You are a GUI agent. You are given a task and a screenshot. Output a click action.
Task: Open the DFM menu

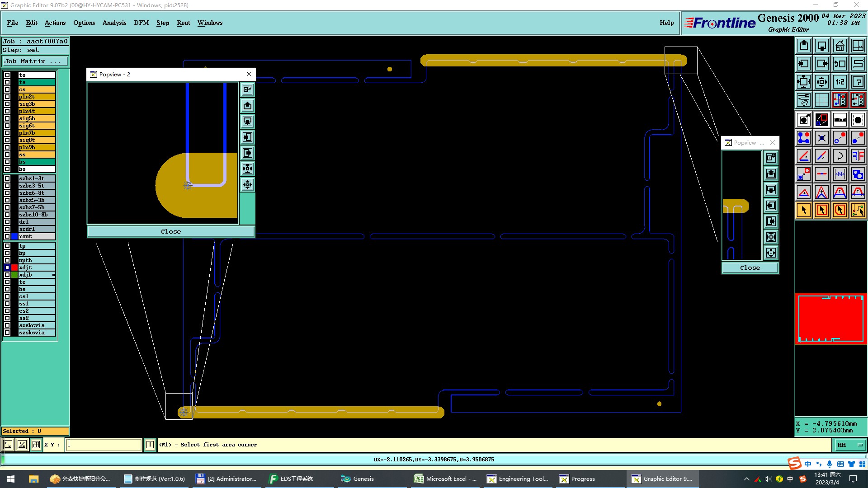pos(141,23)
